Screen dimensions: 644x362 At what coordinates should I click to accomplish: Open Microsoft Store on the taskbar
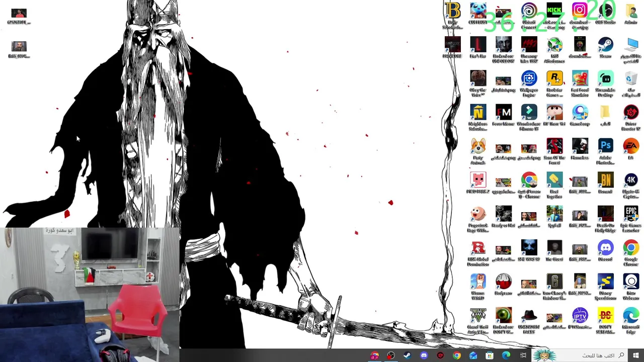point(490,355)
